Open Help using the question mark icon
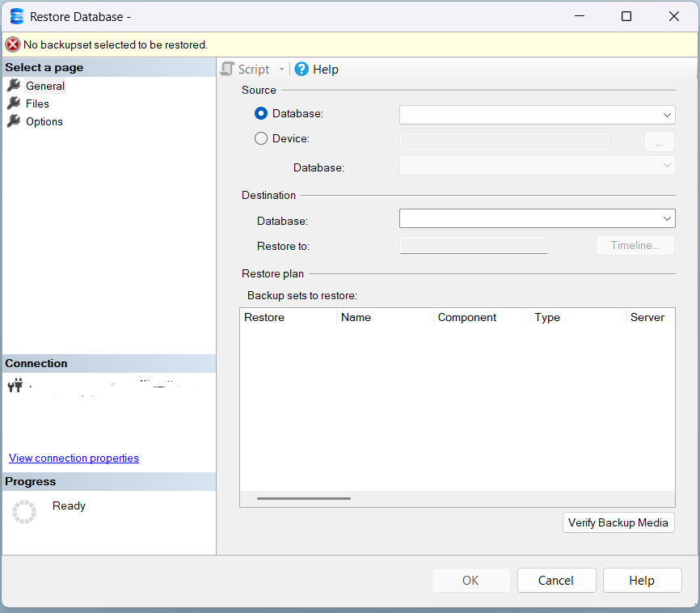The width and height of the screenshot is (700, 613). click(300, 69)
